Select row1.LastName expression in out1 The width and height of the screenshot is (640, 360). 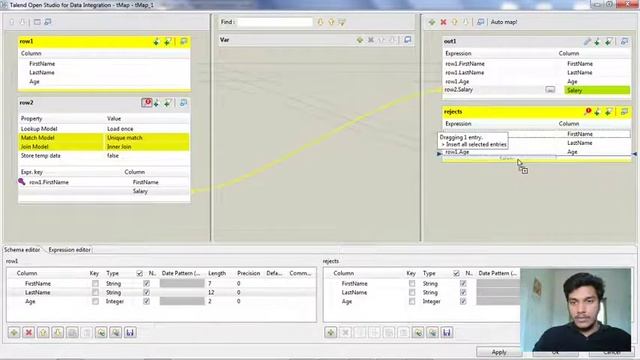point(464,73)
